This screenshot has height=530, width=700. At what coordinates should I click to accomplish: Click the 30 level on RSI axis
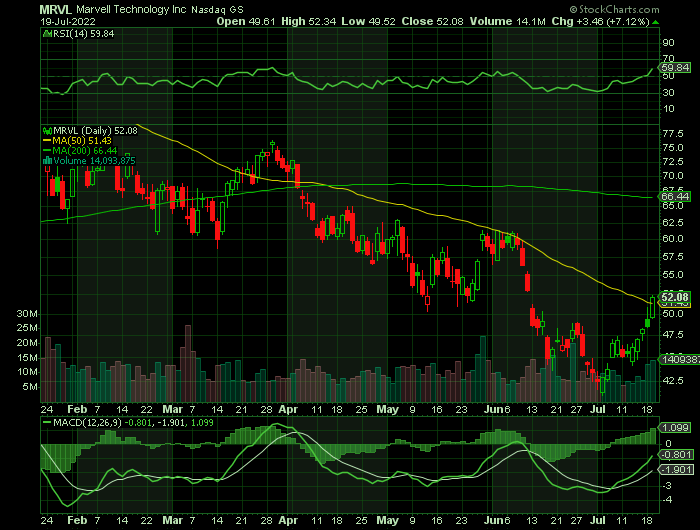[x=668, y=93]
